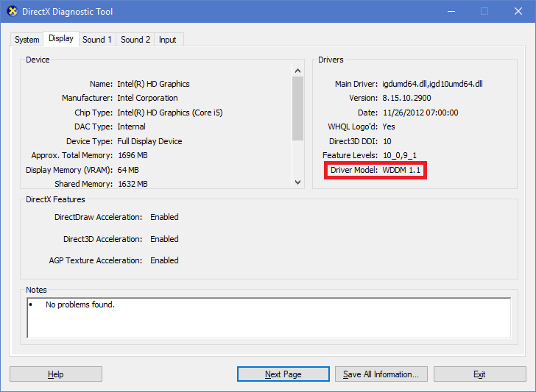Open the Sound 2 tab
This screenshot has height=392, width=536.
tap(135, 40)
